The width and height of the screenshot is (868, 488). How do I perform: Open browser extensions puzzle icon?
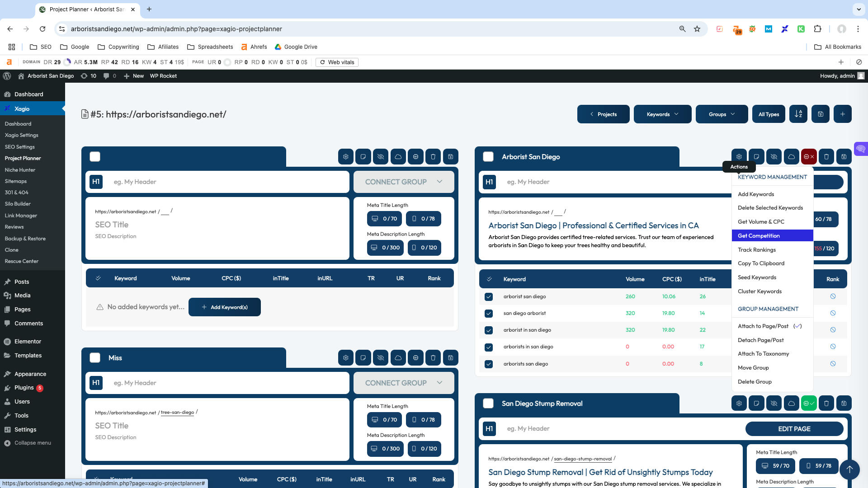tap(817, 29)
